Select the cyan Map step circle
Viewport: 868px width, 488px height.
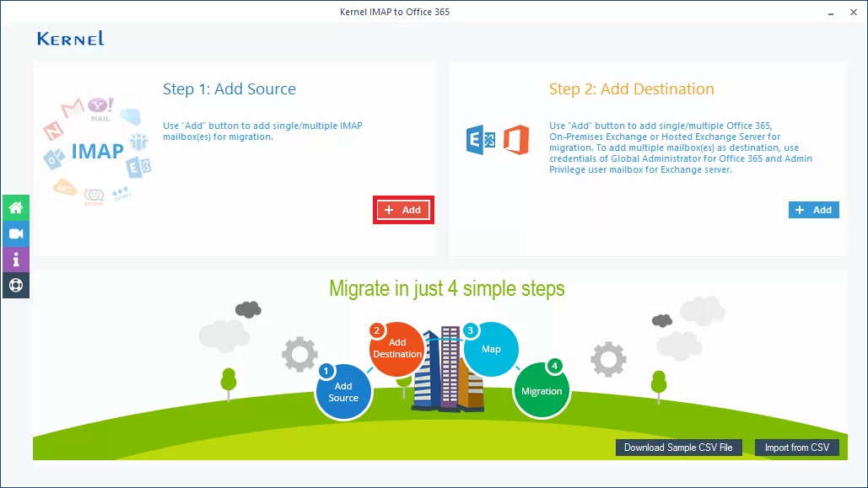pos(491,349)
